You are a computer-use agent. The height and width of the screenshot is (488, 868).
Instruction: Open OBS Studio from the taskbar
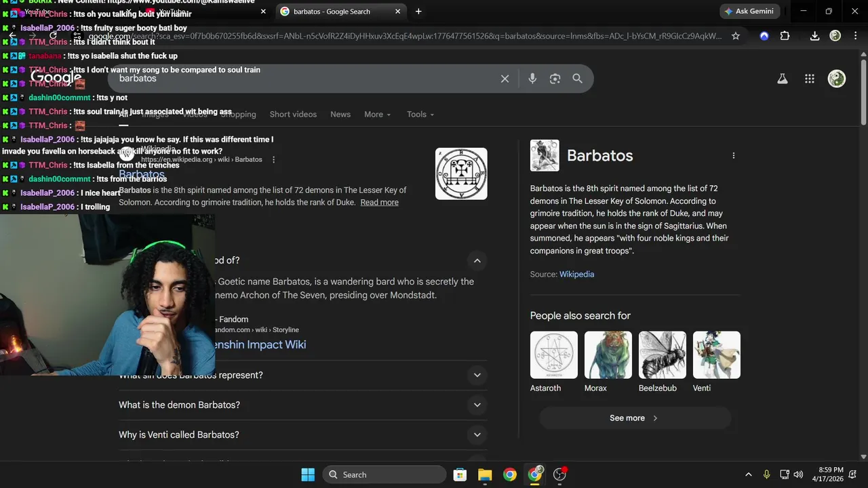pyautogui.click(x=560, y=474)
